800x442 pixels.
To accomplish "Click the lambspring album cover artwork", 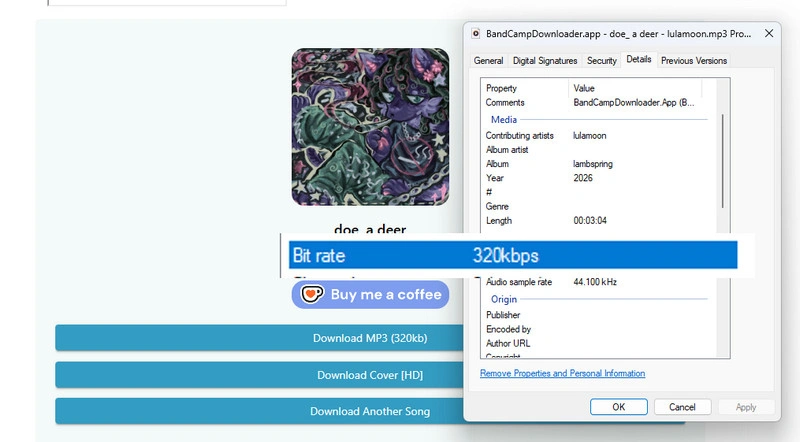I will pyautogui.click(x=370, y=127).
